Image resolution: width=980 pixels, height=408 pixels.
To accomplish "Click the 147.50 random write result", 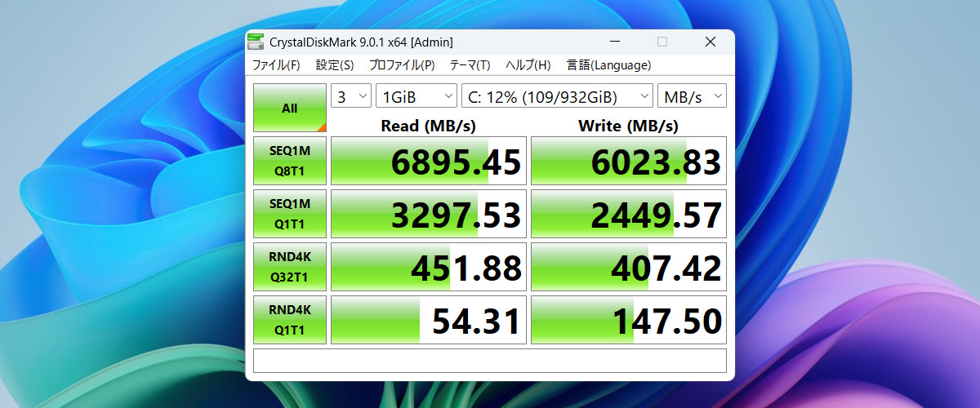I will (x=629, y=320).
